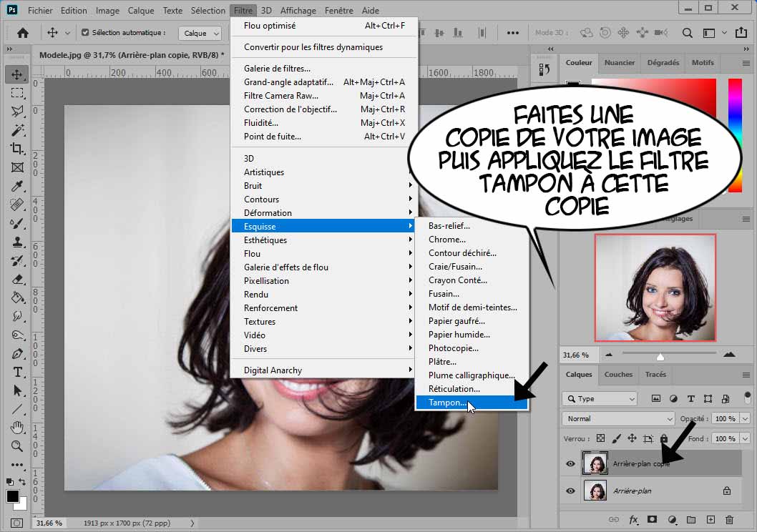Select the Rectangular Marquee tool
Screen dimensions: 757x532
(17, 93)
